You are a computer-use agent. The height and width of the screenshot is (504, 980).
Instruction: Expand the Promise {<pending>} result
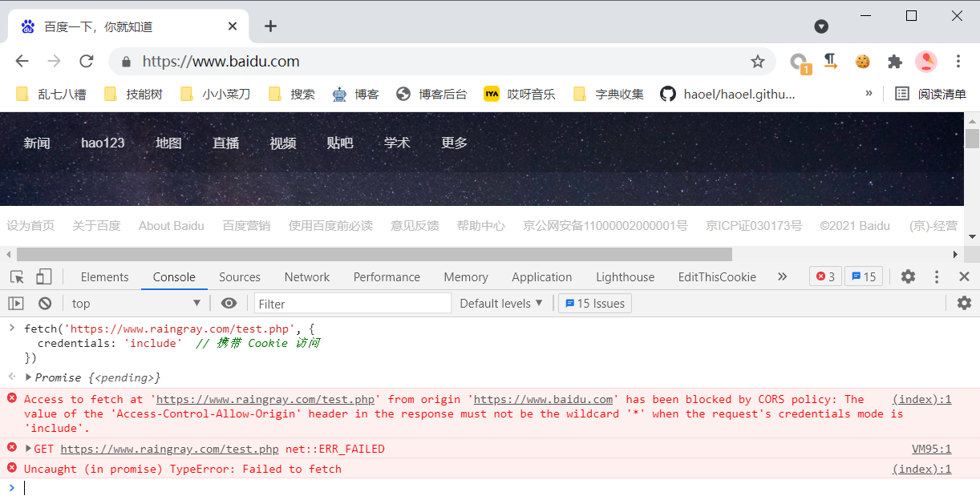tap(29, 377)
